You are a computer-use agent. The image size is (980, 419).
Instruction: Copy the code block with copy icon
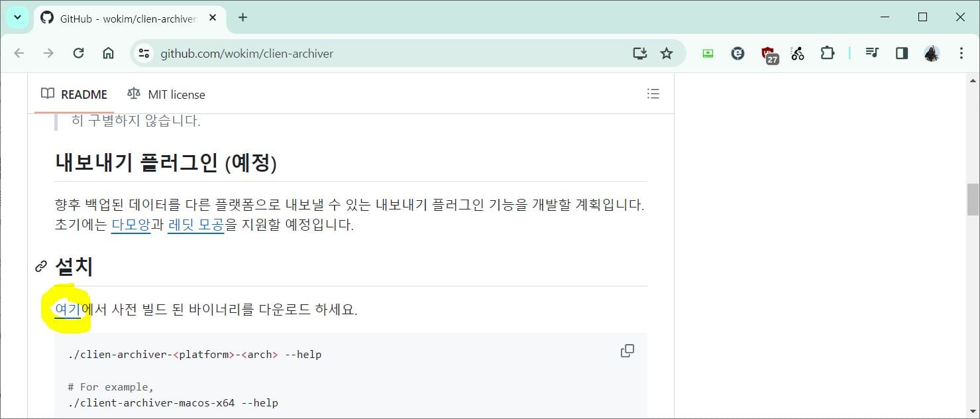627,351
